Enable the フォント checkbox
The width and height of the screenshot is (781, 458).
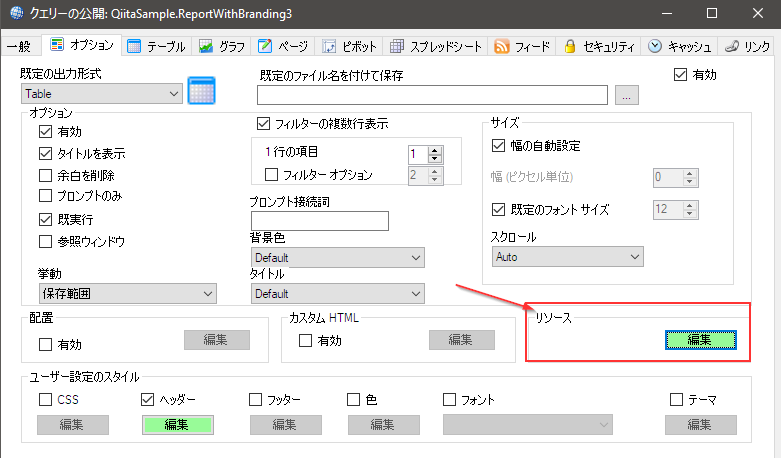[449, 399]
